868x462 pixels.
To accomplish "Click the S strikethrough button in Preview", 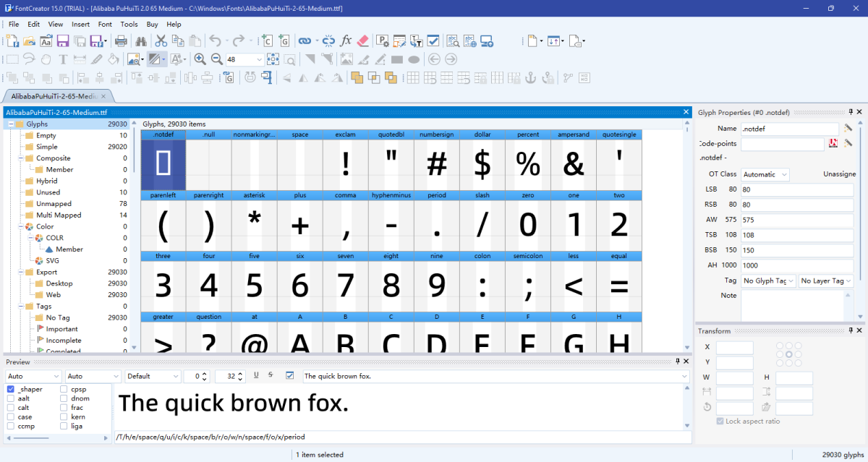I will (270, 376).
